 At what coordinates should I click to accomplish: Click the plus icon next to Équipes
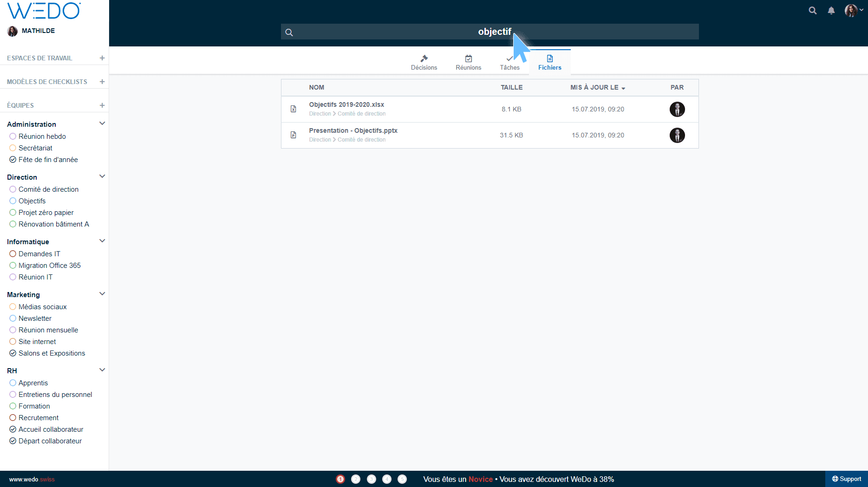pyautogui.click(x=102, y=105)
